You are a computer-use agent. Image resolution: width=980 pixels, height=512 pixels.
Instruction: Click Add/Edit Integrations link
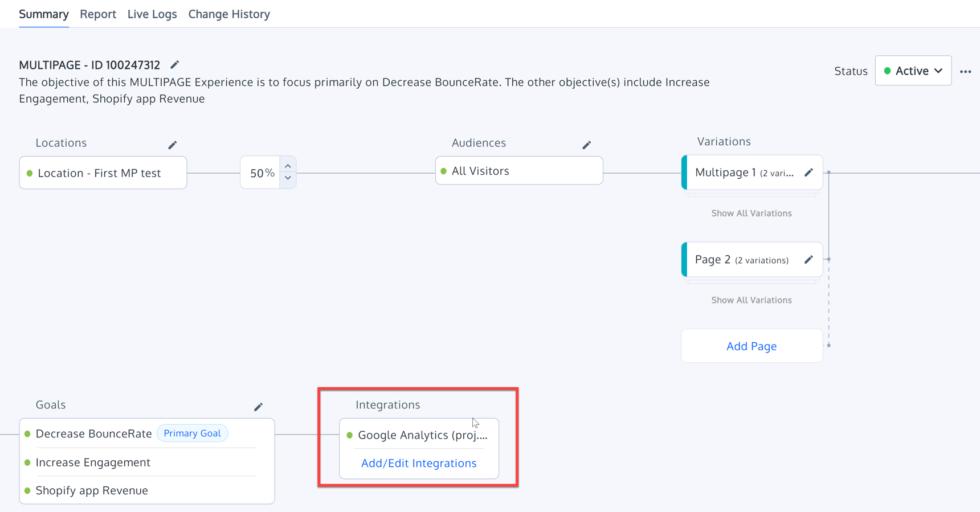pyautogui.click(x=419, y=463)
